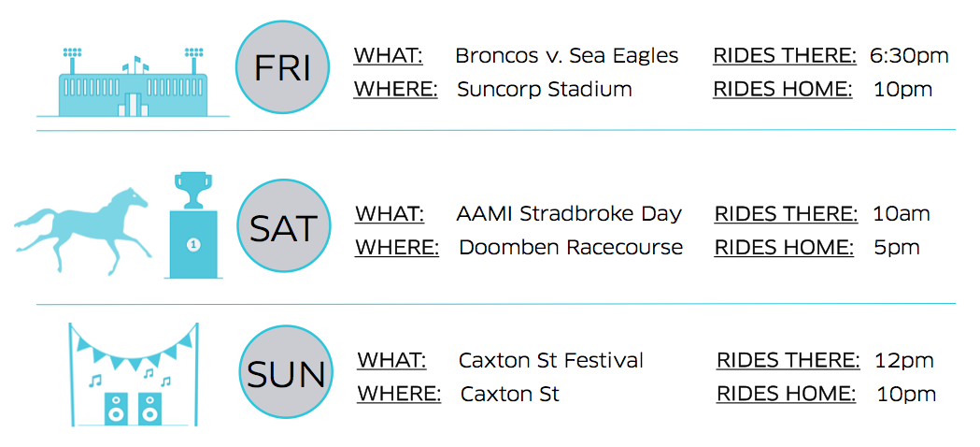Image resolution: width=980 pixels, height=447 pixels.
Task: Click the AAMI Stradbroke Day event name
Action: (569, 214)
